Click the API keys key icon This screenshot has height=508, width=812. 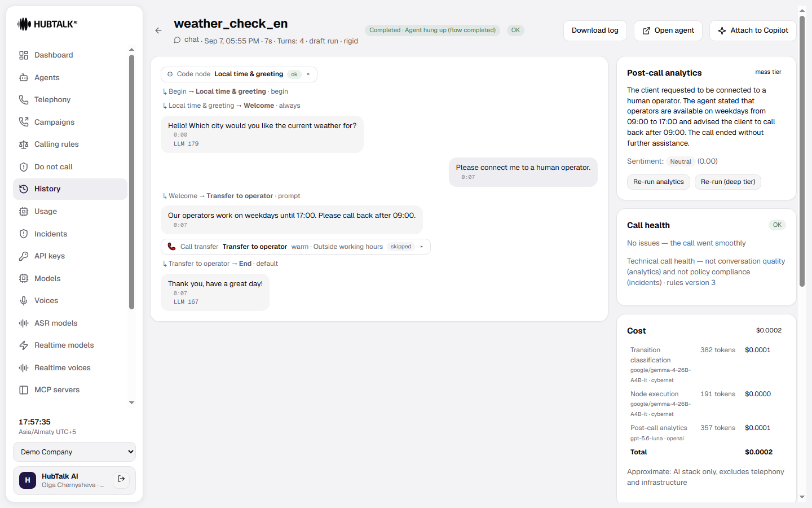24,256
